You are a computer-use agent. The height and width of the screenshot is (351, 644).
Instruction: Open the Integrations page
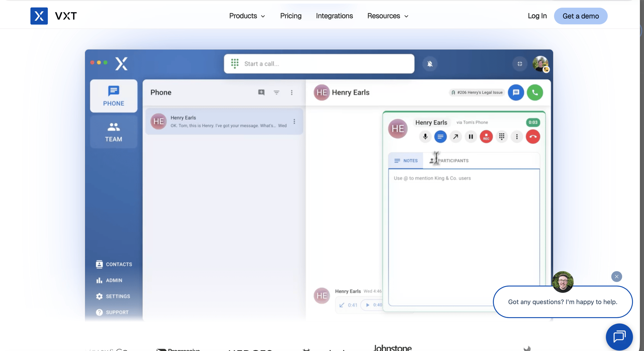(334, 16)
